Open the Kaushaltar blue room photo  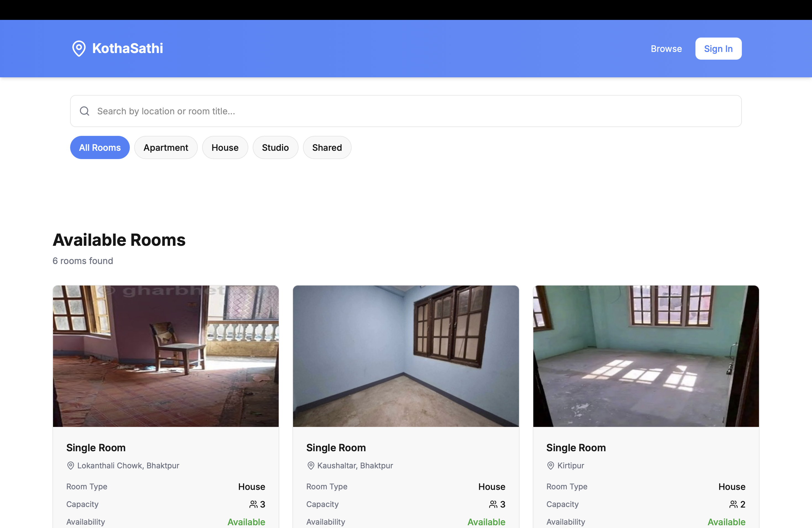[x=406, y=356]
